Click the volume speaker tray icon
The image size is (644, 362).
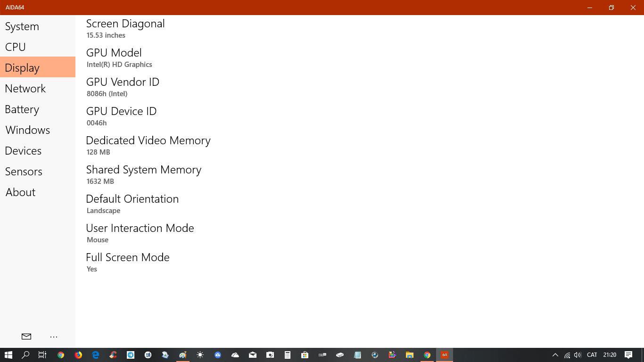click(578, 355)
